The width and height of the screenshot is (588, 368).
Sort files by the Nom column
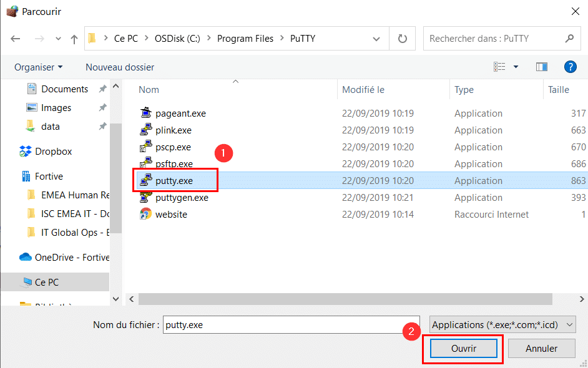coord(149,90)
